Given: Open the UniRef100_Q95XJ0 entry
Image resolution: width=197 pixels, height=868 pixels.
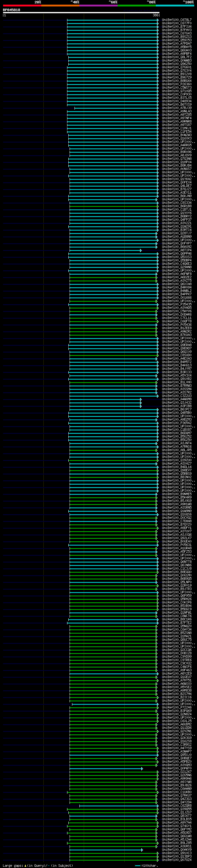Looking at the screenshot, I should point(177,755).
